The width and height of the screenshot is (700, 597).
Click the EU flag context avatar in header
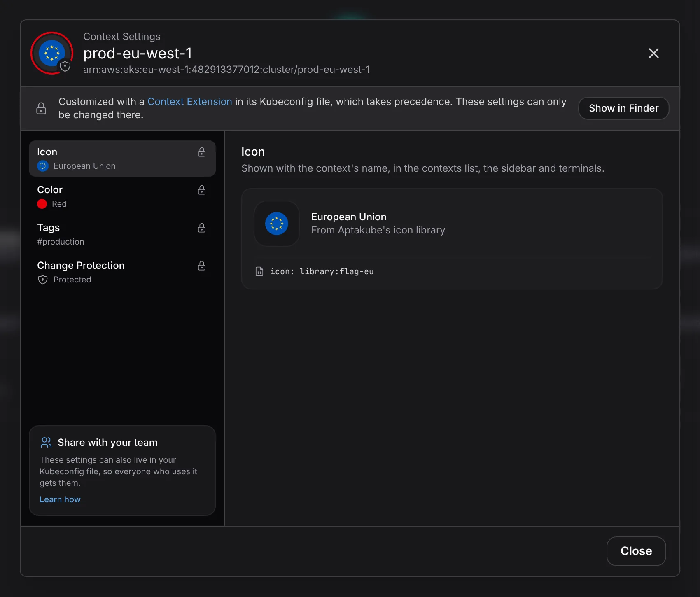(x=52, y=53)
